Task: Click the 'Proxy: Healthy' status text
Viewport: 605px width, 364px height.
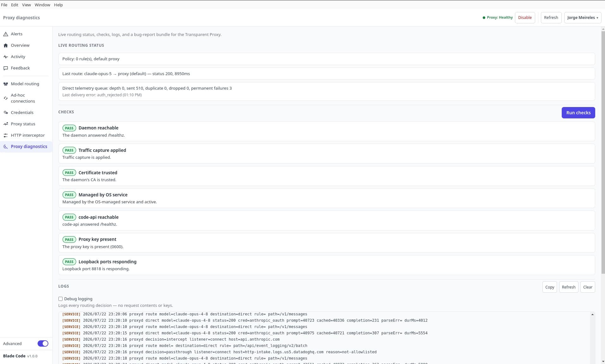Action: (x=500, y=18)
